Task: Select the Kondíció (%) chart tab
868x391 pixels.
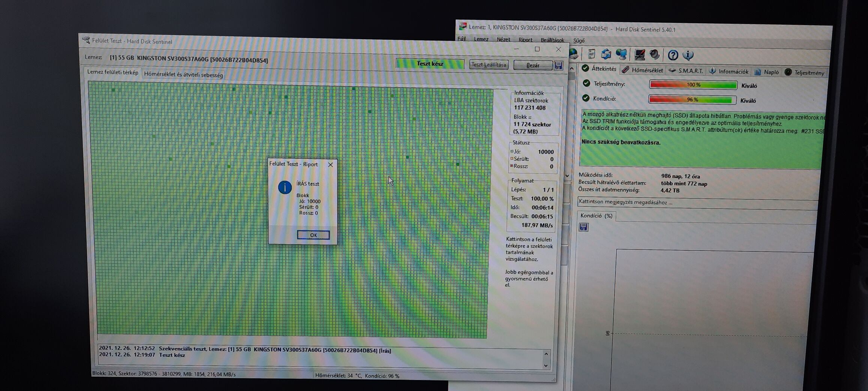Action: point(596,216)
